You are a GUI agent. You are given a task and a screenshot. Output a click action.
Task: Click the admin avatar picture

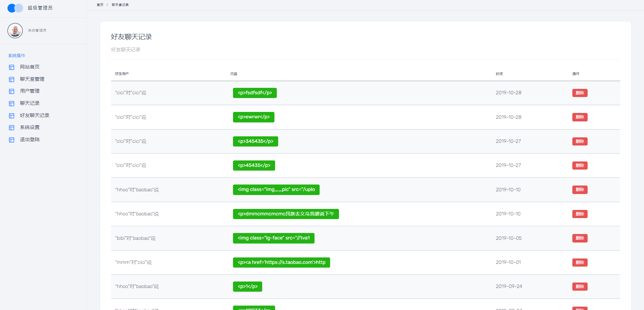click(15, 31)
